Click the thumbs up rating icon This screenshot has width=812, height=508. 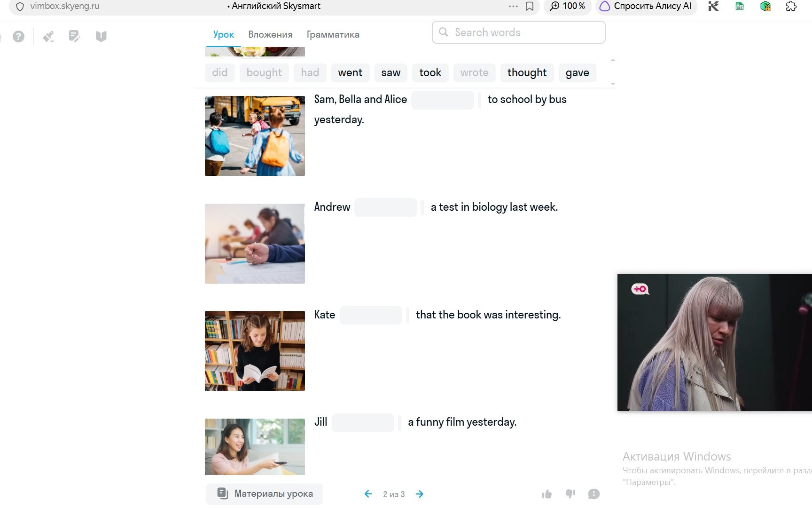547,494
